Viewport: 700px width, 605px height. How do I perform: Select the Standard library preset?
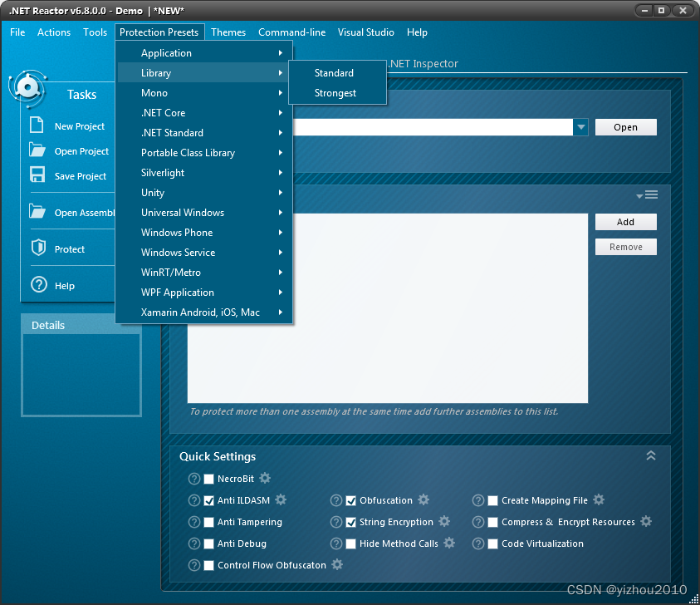pos(337,73)
